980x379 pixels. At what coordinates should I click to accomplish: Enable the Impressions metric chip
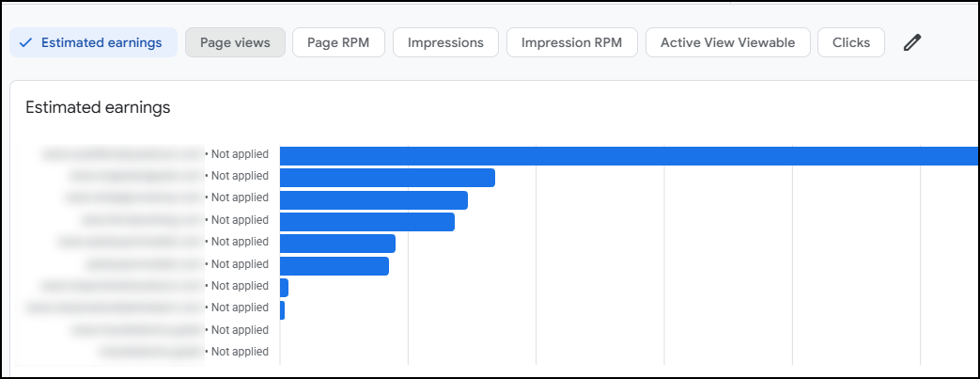coord(445,42)
